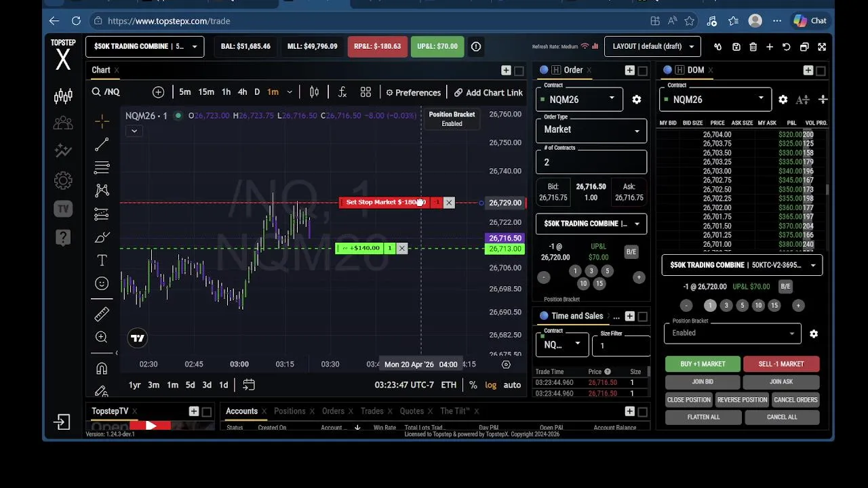Select the Accounts tab
This screenshot has height=488, width=868.
[x=241, y=411]
